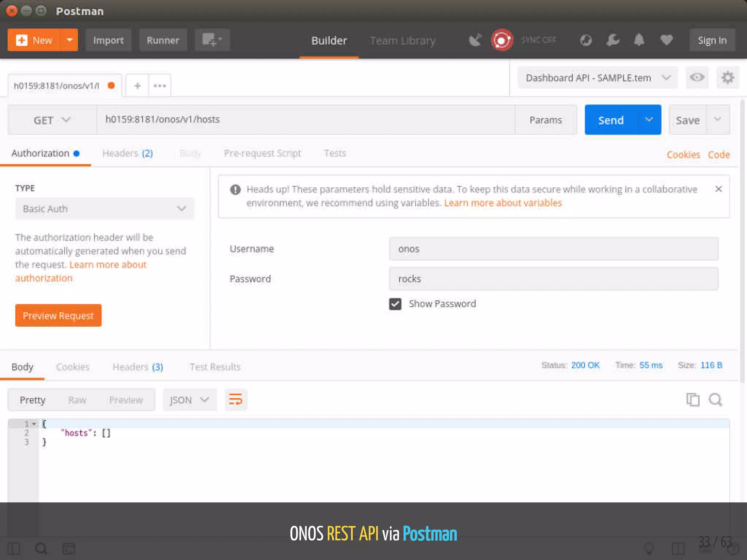Switch to Pretty response view
This screenshot has width=747, height=560.
32,400
